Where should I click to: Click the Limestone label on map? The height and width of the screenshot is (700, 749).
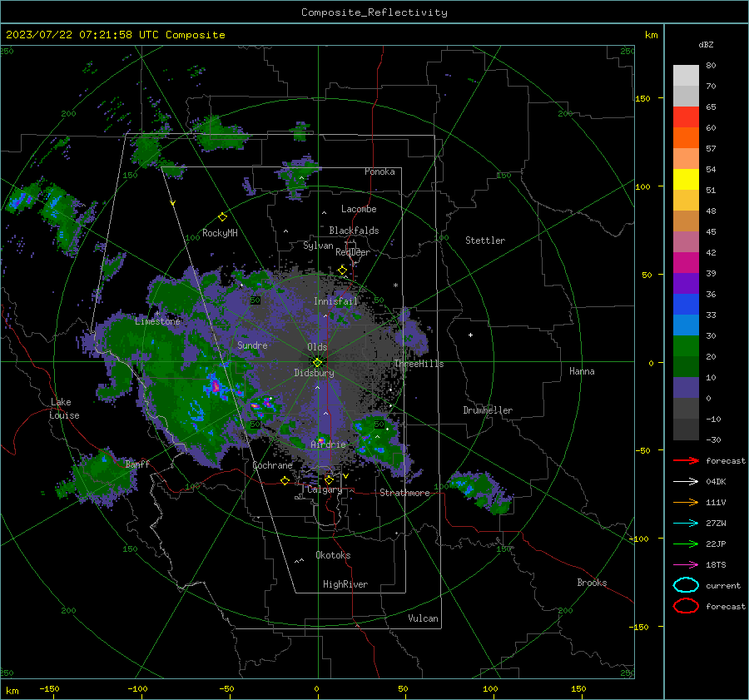(x=157, y=321)
